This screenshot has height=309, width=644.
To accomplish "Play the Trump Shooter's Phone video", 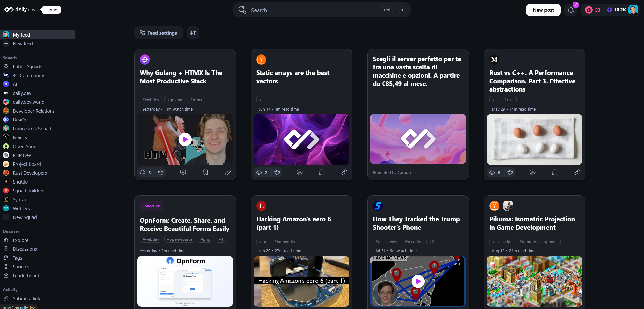I will (x=418, y=281).
